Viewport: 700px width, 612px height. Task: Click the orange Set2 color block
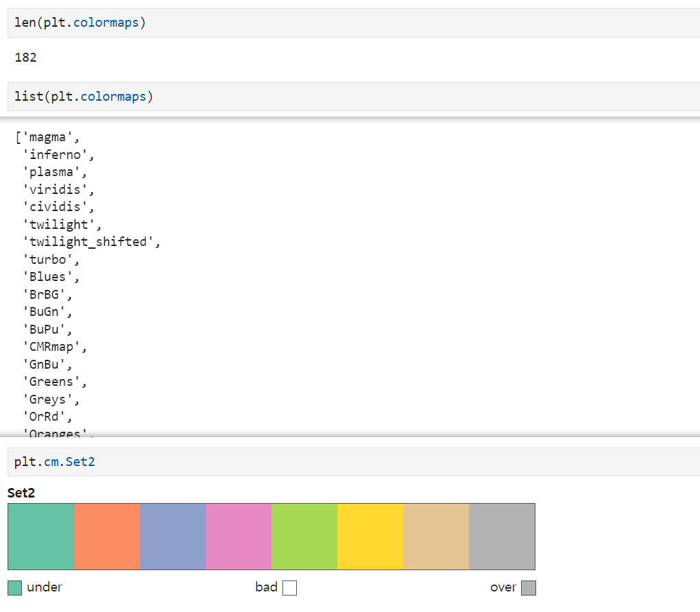[107, 537]
